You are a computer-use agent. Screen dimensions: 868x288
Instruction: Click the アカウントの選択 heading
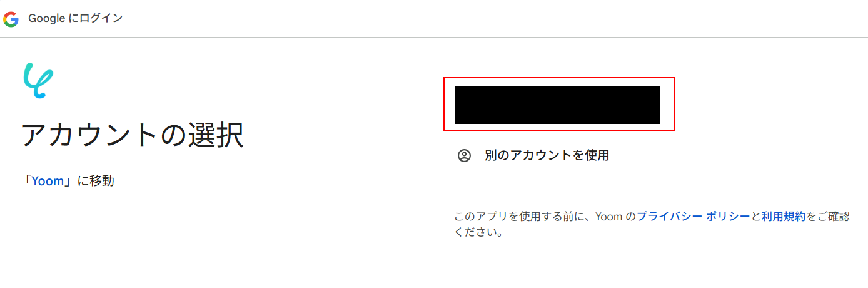click(133, 135)
